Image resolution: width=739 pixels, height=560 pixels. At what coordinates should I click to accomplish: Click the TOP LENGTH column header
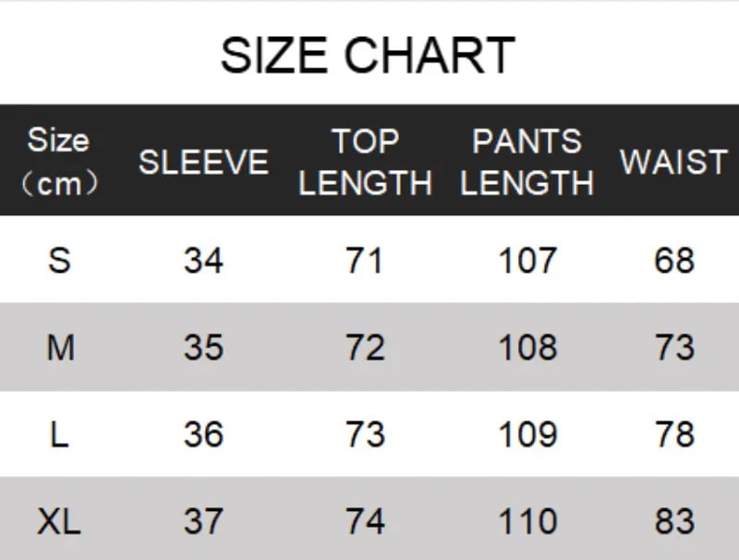365,162
